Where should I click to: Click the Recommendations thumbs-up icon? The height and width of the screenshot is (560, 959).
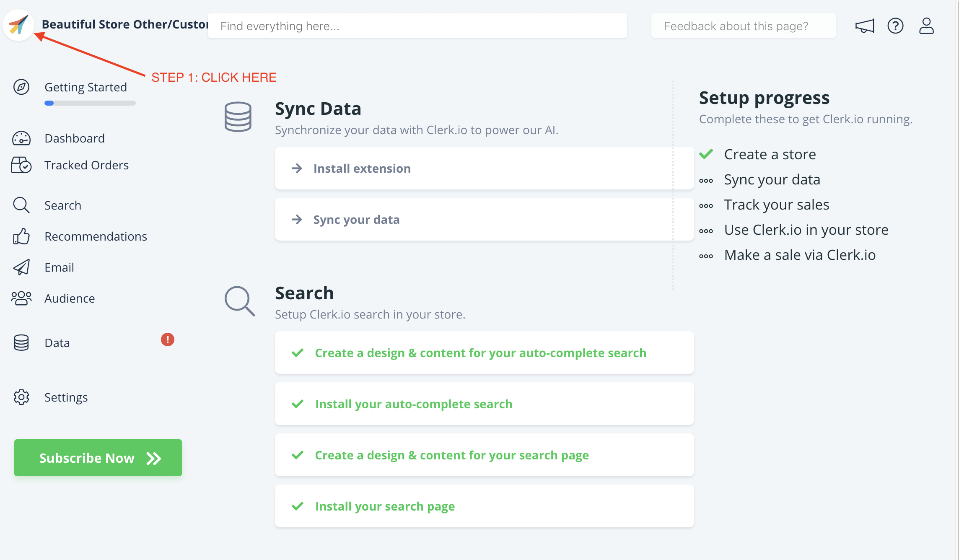pyautogui.click(x=21, y=236)
